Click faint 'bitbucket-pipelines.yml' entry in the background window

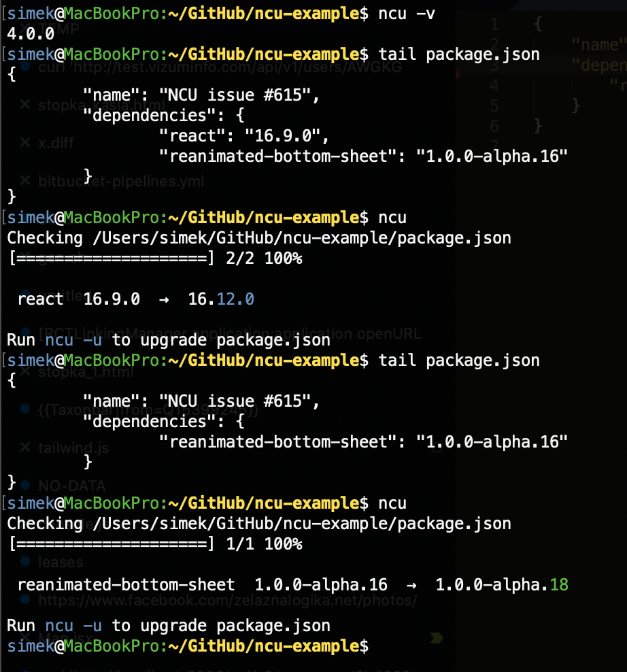point(121,182)
